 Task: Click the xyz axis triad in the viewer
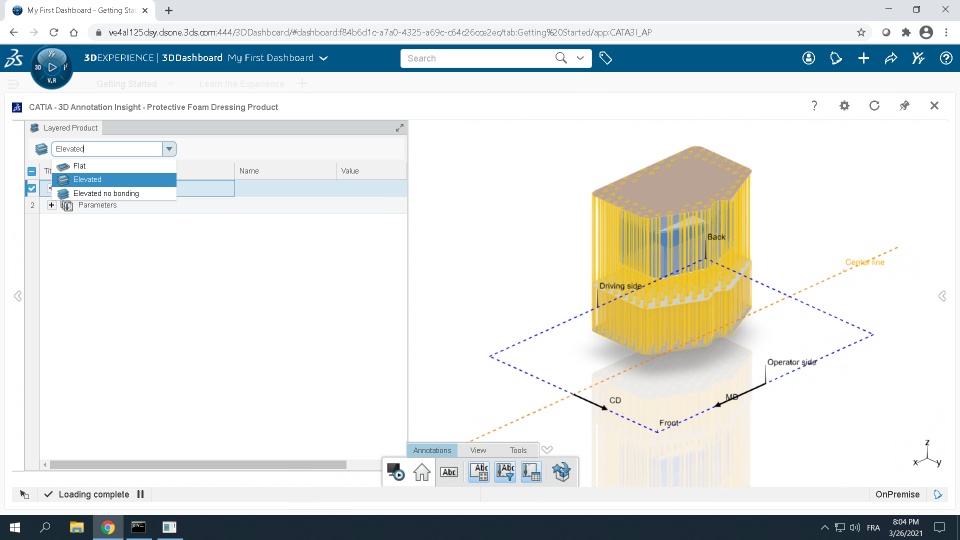pos(927,454)
